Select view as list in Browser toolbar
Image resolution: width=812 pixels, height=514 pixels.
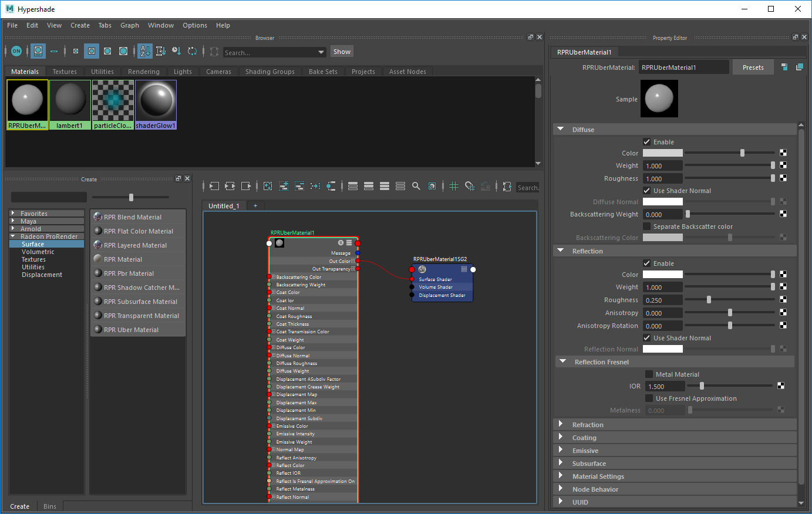54,51
